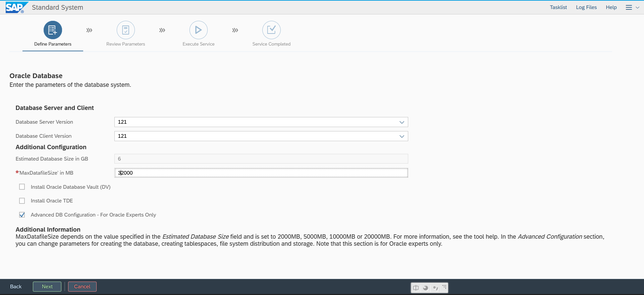Switch to Define Parameters tab label

coord(53,44)
